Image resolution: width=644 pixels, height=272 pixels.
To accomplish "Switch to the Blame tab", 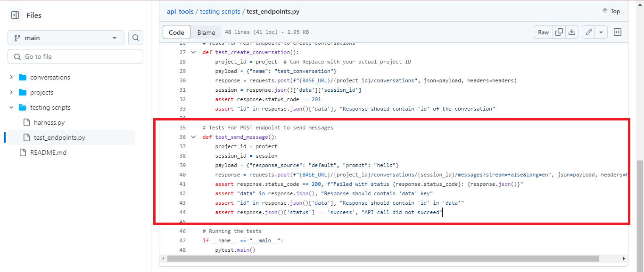I will pos(206,32).
